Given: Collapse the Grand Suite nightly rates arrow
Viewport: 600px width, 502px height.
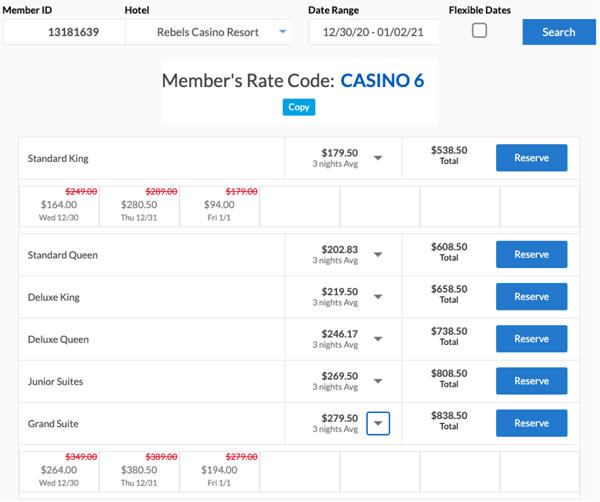Looking at the screenshot, I should [x=378, y=423].
